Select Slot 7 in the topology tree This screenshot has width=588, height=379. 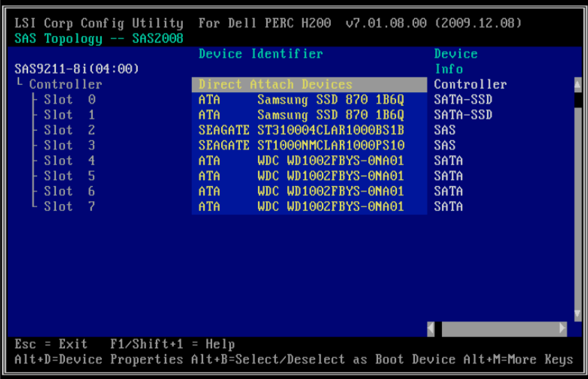click(x=69, y=206)
